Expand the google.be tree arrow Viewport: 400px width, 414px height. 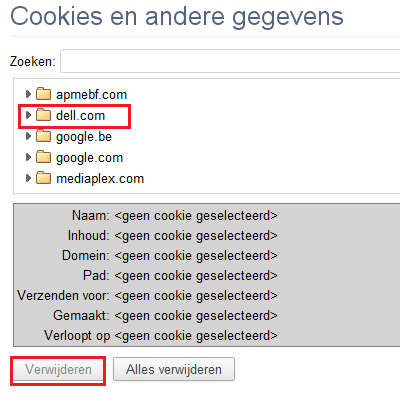[x=28, y=136]
